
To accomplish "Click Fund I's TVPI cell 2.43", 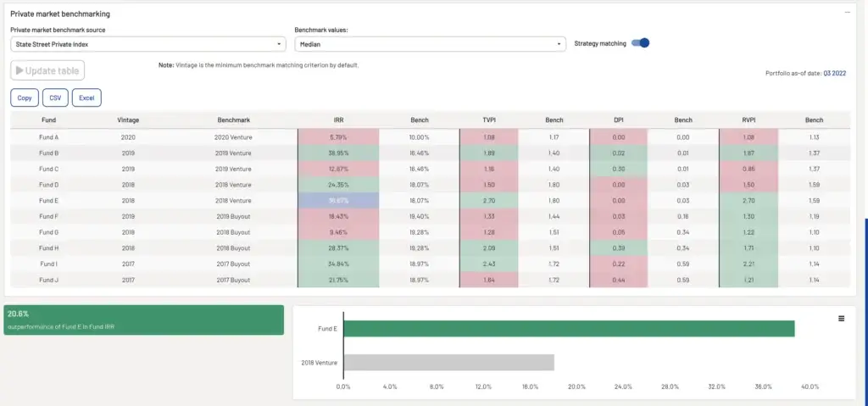I will 489,264.
